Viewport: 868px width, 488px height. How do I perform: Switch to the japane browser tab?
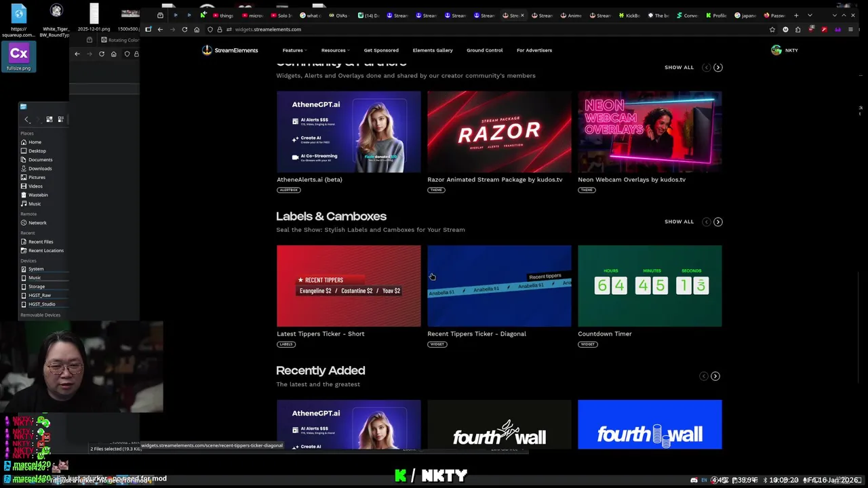click(745, 15)
